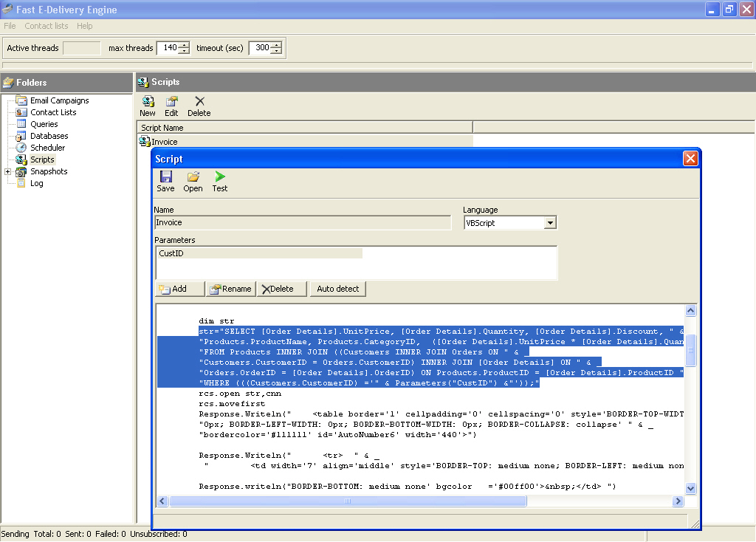Minimize the Fast E-Delivery Engine window
Screen dimensions: 756x542
(x=712, y=9)
